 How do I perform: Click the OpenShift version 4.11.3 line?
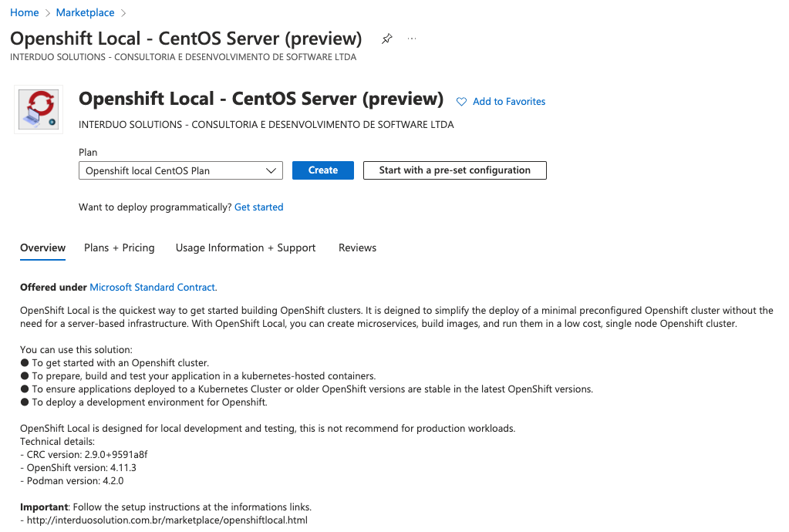click(78, 468)
